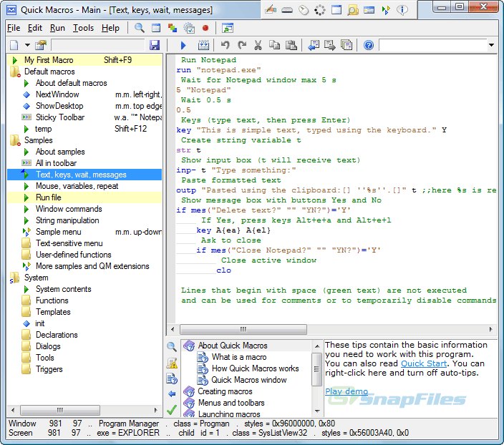Open the Creating macros tips topic
The width and height of the screenshot is (504, 445).
point(225,391)
